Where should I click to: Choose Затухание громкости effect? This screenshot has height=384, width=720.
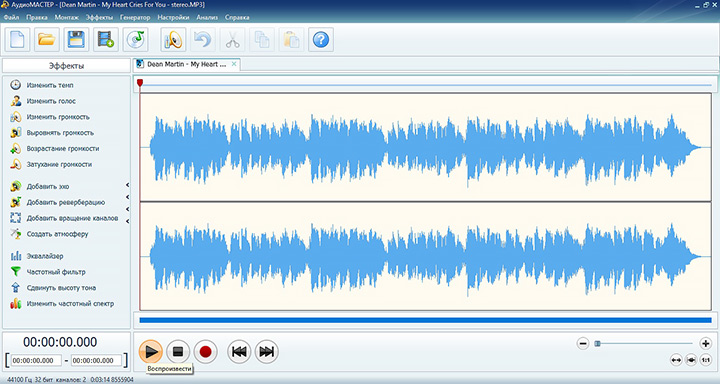click(59, 164)
